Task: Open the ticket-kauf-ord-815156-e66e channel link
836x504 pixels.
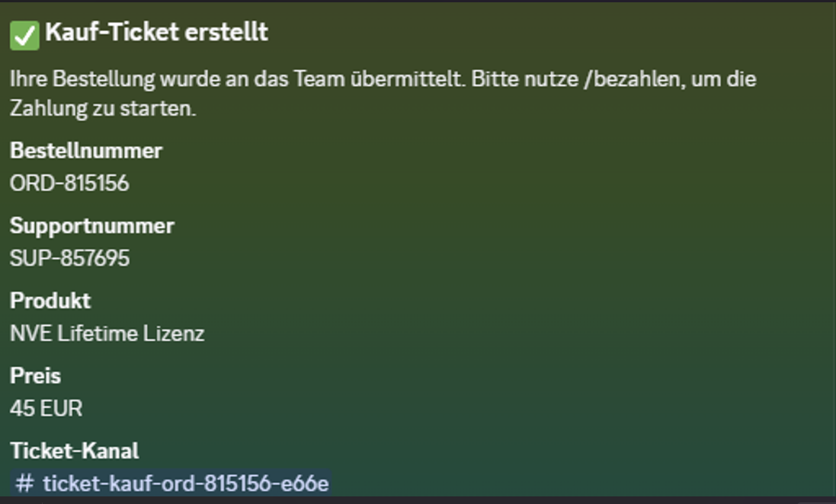Action: coord(171,483)
